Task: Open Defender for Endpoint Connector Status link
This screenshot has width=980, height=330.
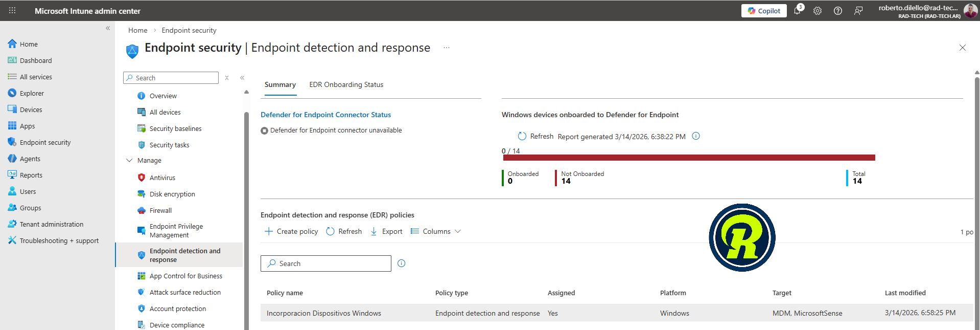Action: coord(325,115)
